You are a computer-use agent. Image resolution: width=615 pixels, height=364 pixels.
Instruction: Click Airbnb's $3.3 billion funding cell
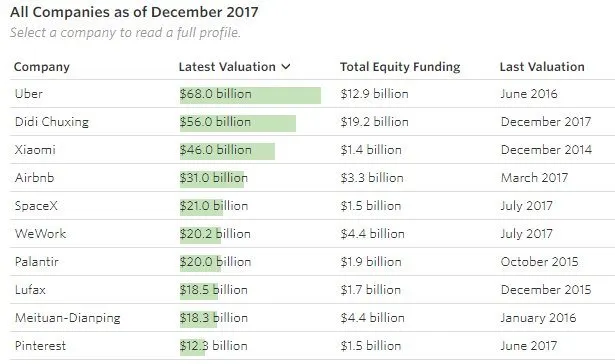[372, 178]
